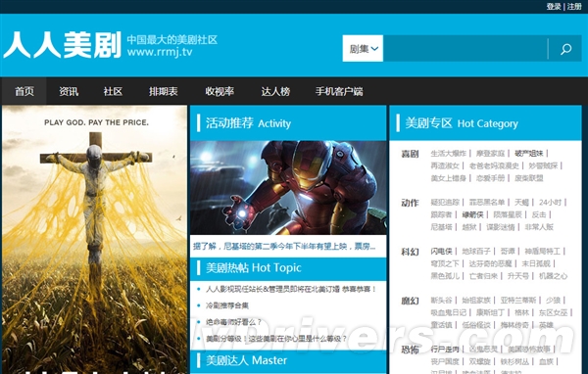Image resolution: width=588 pixels, height=374 pixels.
Task: Select the 科幻 category label
Action: tap(410, 252)
